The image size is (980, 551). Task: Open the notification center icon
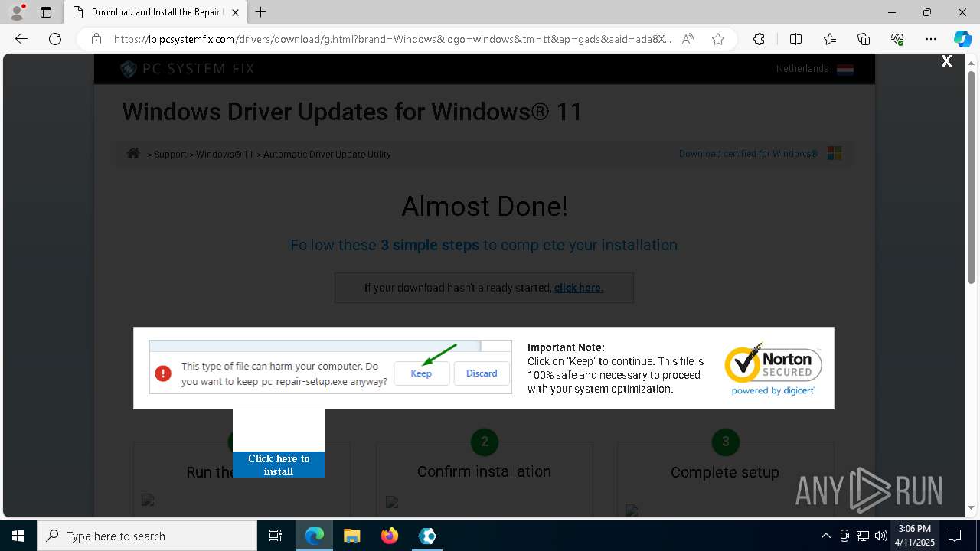tap(955, 536)
